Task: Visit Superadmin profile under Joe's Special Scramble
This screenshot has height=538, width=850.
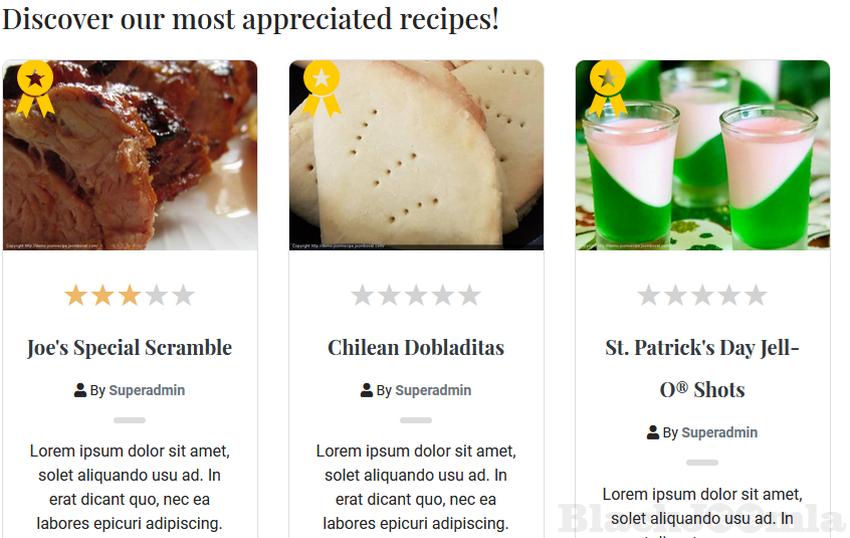Action: pyautogui.click(x=147, y=390)
